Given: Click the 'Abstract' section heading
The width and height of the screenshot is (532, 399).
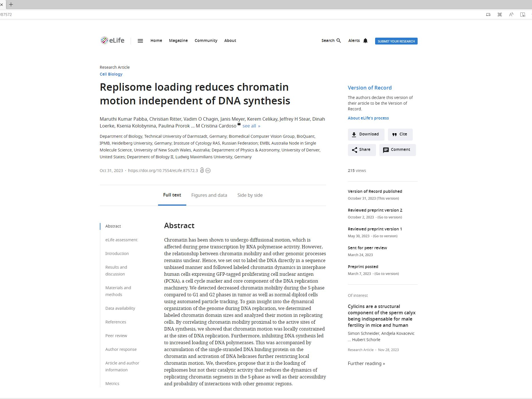Looking at the screenshot, I should [x=179, y=226].
